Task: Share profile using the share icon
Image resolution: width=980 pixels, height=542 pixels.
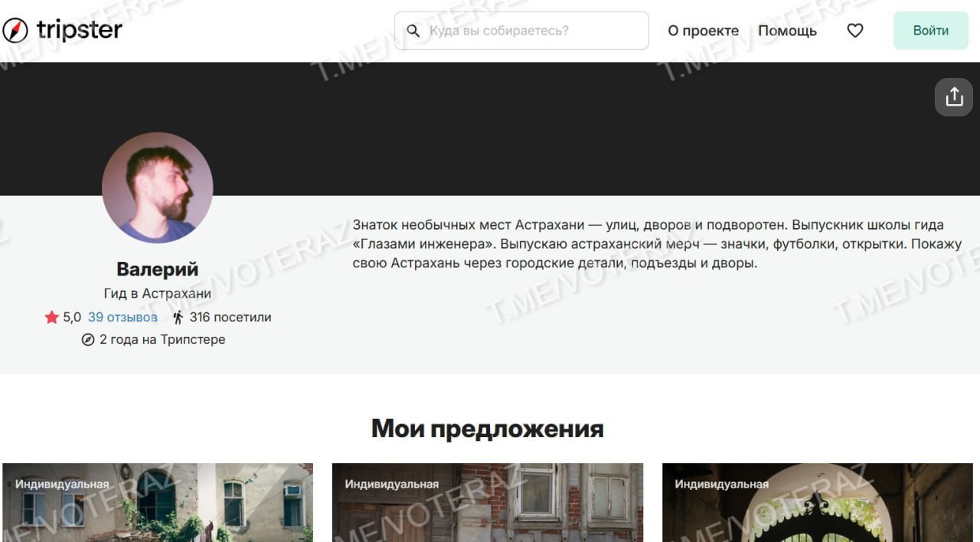Action: (954, 96)
